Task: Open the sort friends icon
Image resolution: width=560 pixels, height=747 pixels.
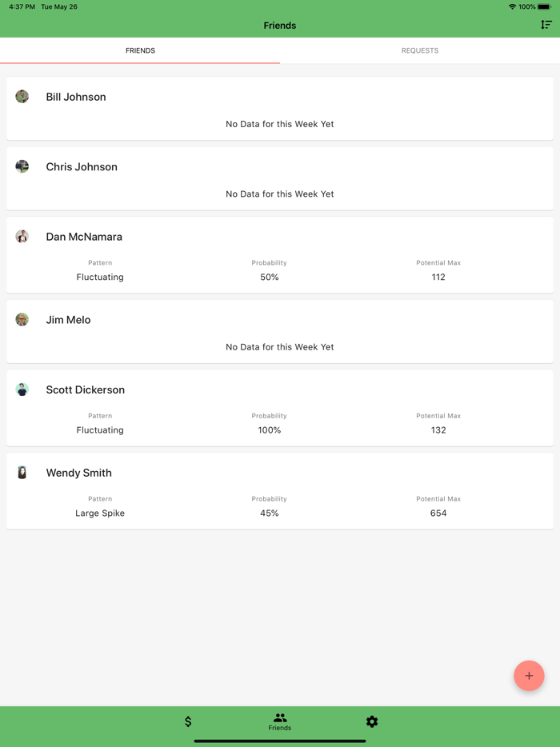Action: [546, 25]
